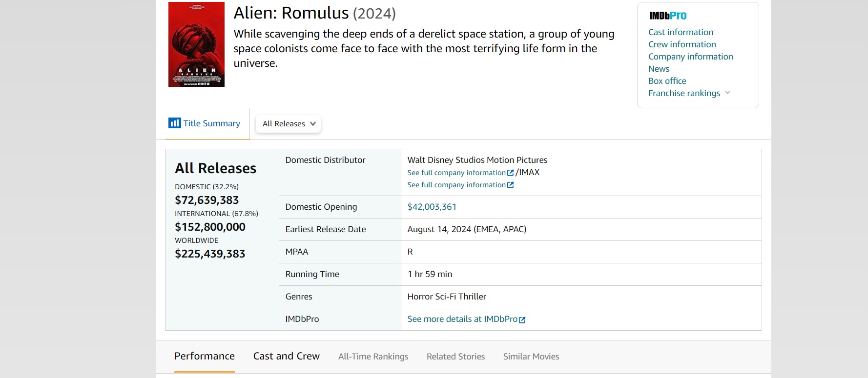Select the Title Summary tab

click(211, 123)
